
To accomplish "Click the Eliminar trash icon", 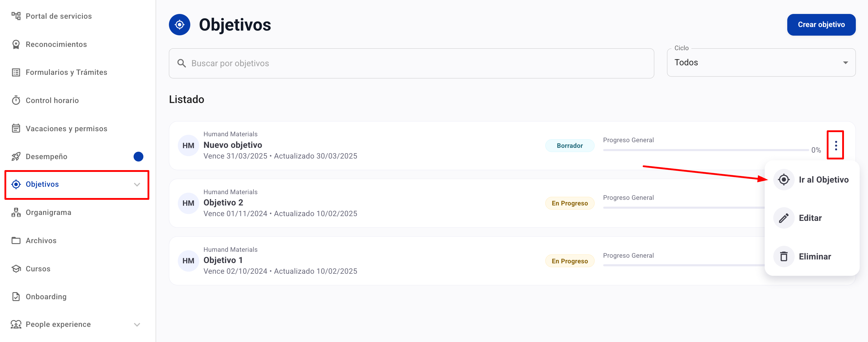I will [784, 256].
